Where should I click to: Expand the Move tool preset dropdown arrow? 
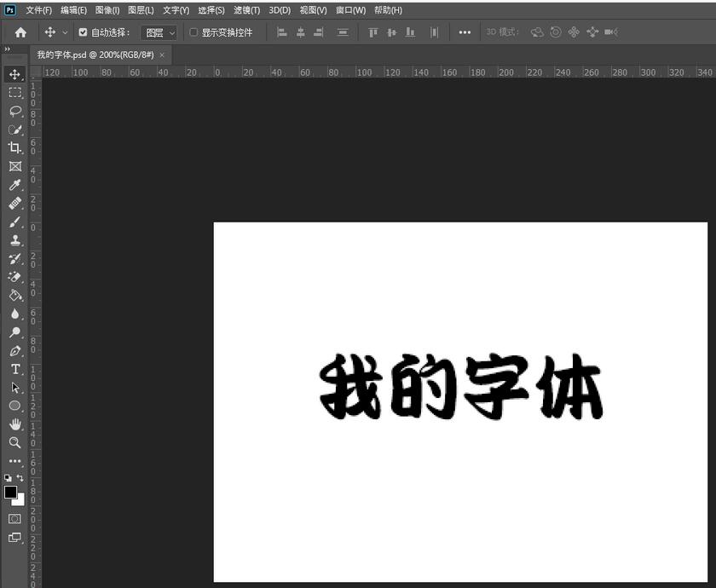[66, 32]
